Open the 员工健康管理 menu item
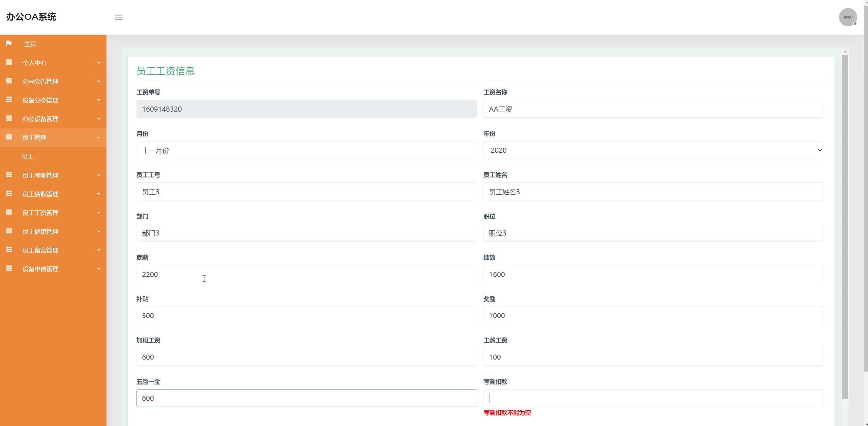868x426 pixels. [40, 231]
